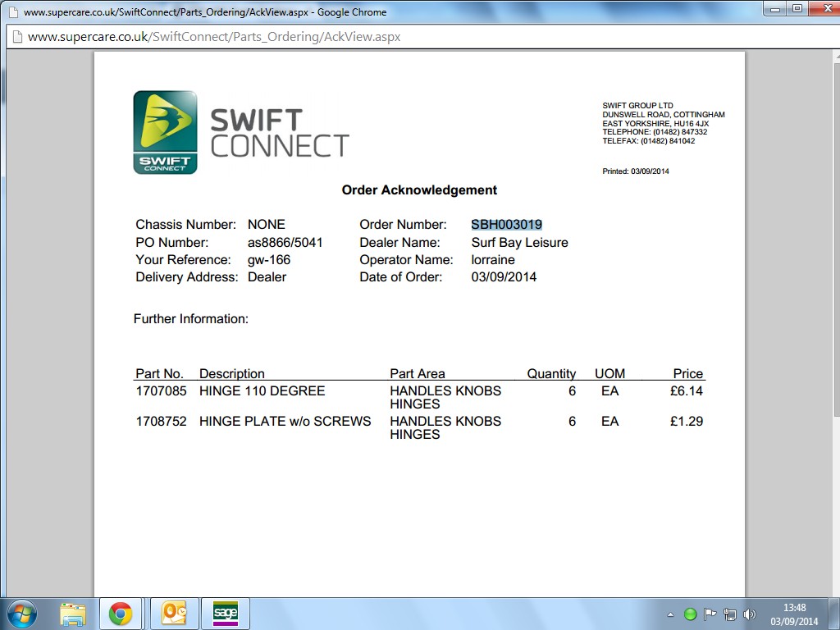
Task: Open Windows Explorer from the taskbar
Action: (x=73, y=614)
